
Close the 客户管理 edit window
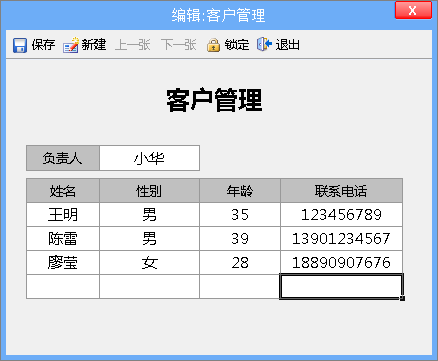(x=413, y=10)
